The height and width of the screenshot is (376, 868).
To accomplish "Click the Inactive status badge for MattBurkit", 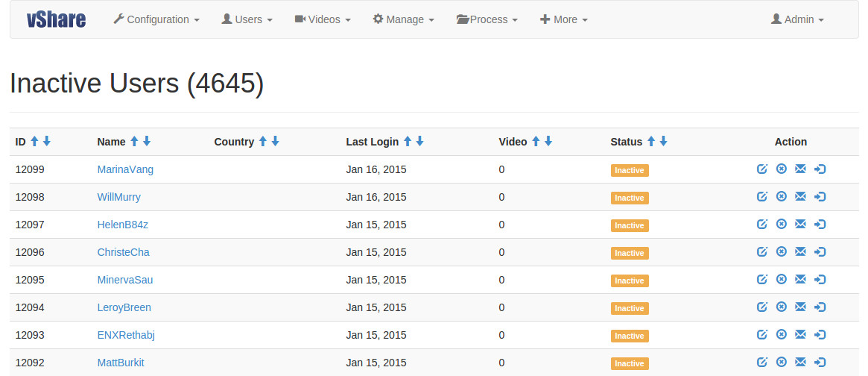I will pos(630,363).
